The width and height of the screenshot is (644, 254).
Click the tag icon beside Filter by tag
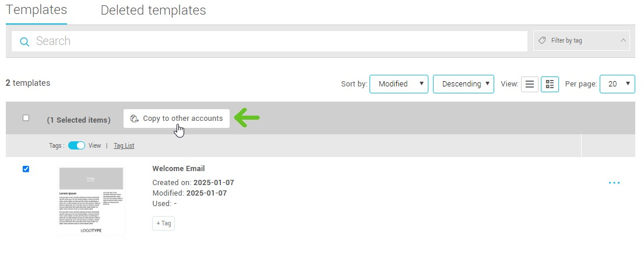pos(542,41)
